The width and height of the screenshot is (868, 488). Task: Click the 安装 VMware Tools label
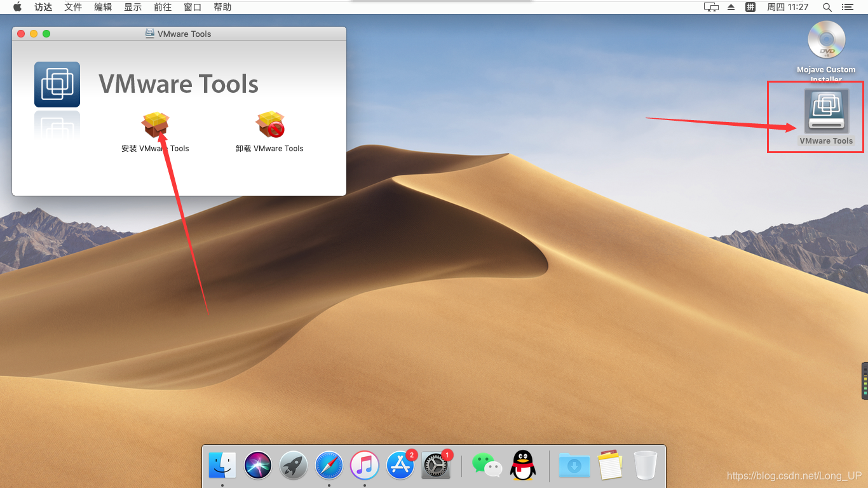click(155, 149)
